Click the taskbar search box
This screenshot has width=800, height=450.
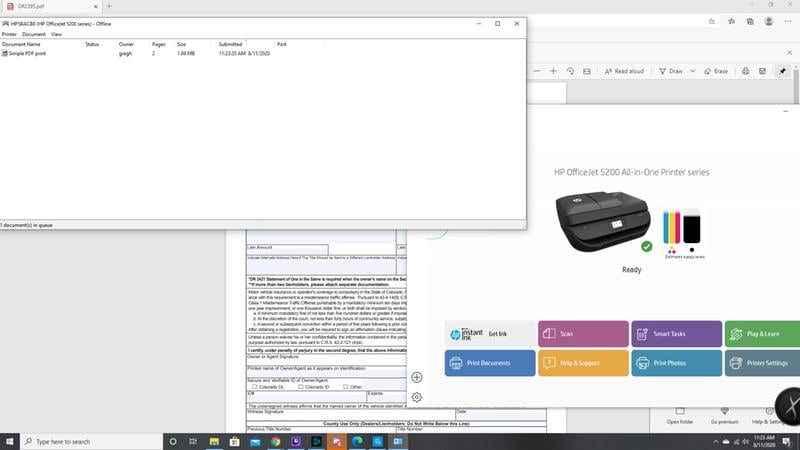(91, 441)
